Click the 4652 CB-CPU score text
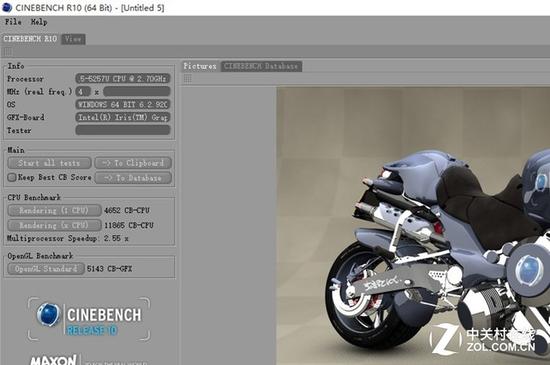This screenshot has width=550, height=365. pyautogui.click(x=127, y=210)
